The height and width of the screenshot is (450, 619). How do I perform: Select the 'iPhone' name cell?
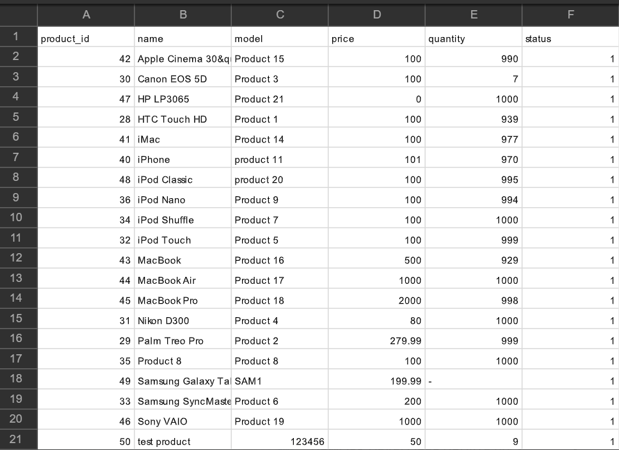(183, 158)
